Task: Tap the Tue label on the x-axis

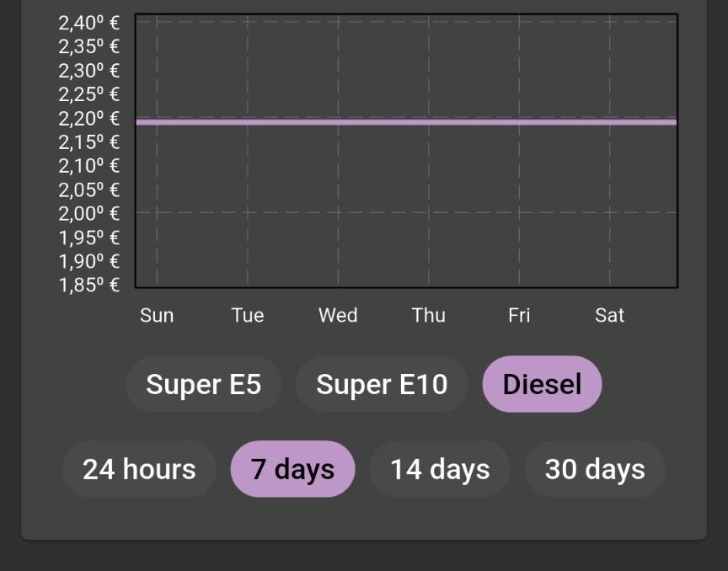Action: [x=248, y=316]
